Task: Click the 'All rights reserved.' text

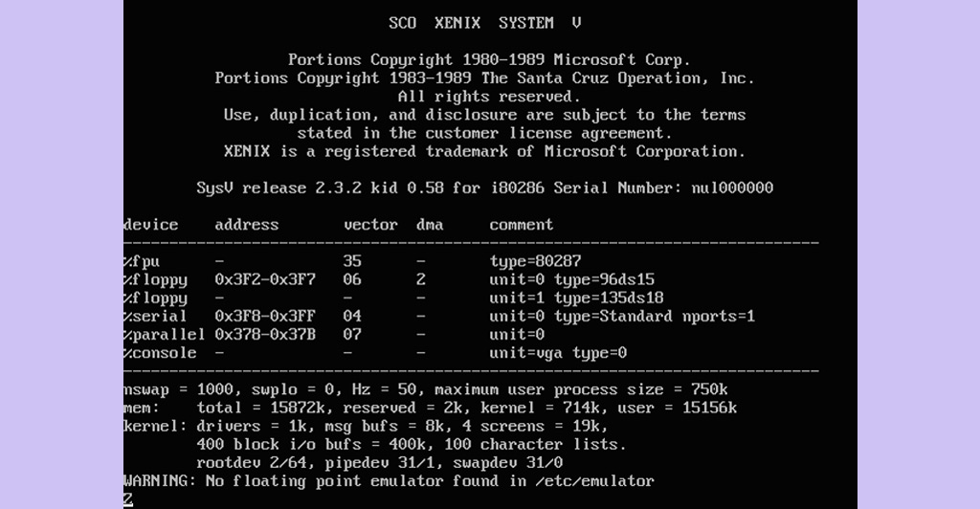Action: point(489,97)
